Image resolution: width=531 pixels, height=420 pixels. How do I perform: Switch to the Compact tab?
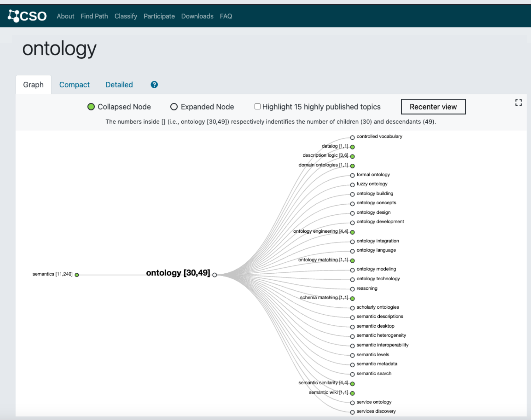[x=74, y=85]
